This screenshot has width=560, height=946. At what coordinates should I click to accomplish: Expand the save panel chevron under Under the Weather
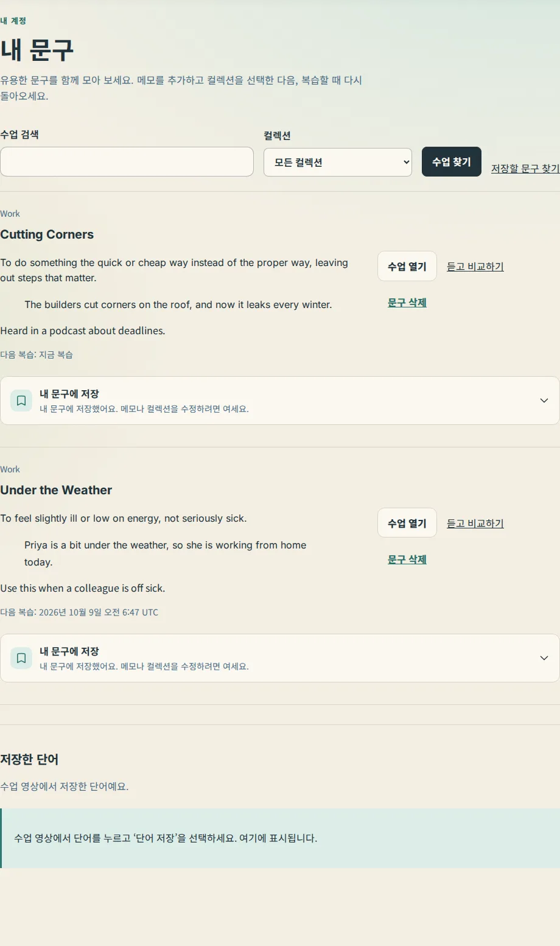tap(544, 658)
